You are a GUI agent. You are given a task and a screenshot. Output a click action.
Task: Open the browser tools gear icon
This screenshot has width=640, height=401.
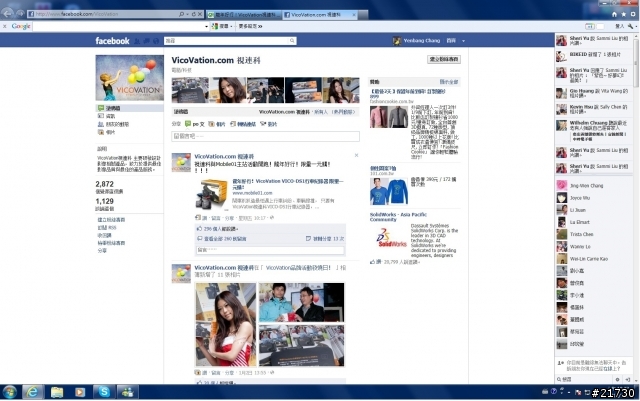pos(633,14)
